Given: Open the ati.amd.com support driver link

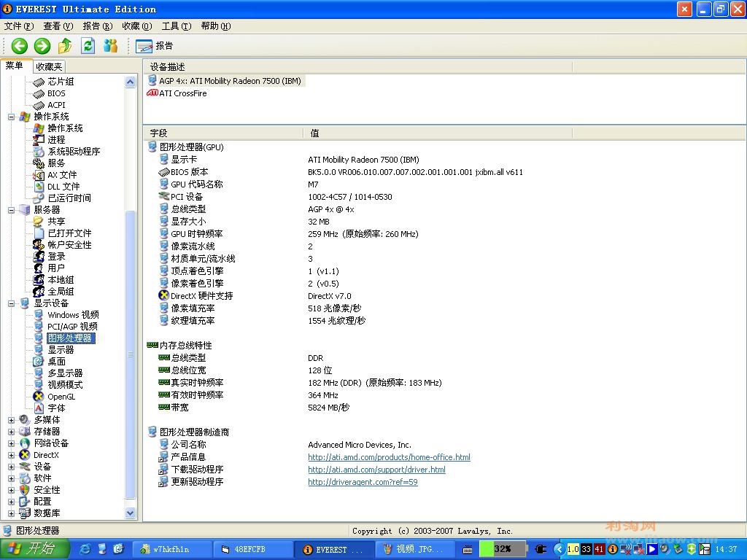Looking at the screenshot, I should pos(376,470).
